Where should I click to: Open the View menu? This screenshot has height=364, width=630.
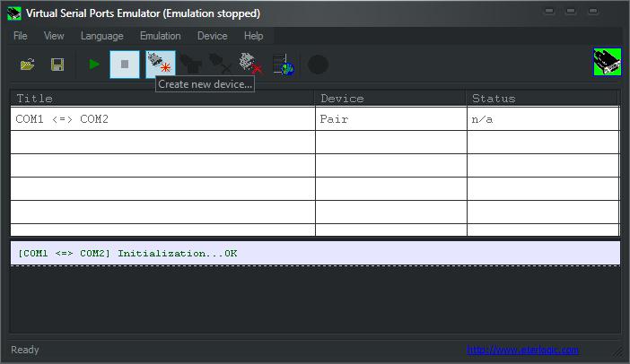click(x=54, y=36)
